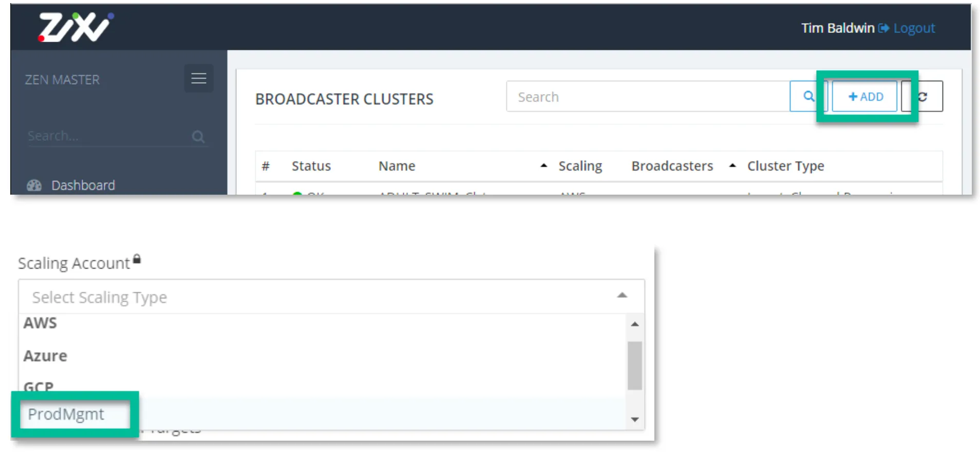Viewport: 980px width, 453px height.
Task: Click the ZEN MASTER sidebar title
Action: [62, 80]
